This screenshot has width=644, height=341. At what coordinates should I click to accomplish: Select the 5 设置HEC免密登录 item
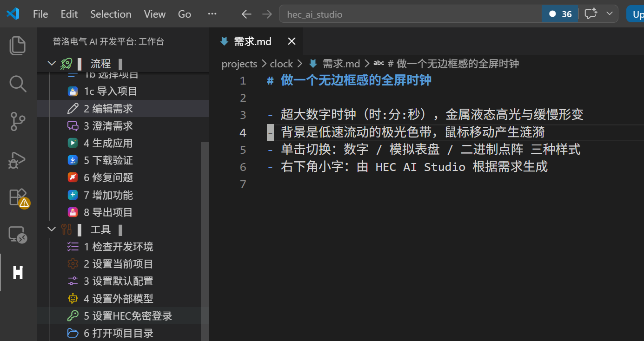(119, 316)
